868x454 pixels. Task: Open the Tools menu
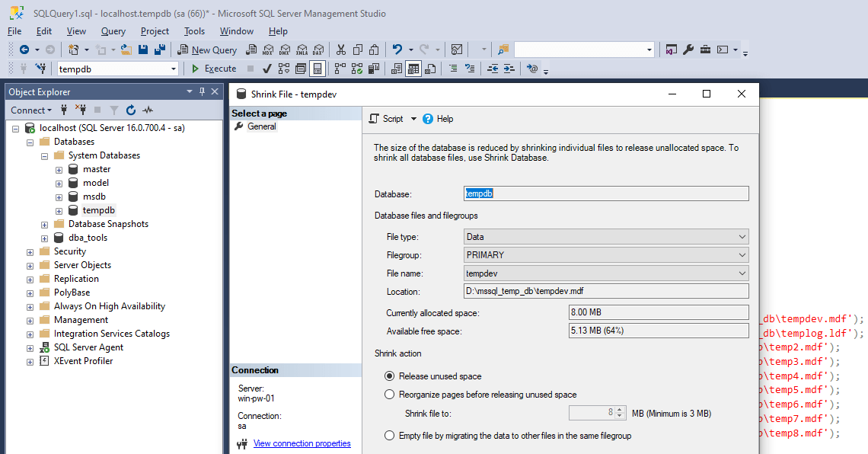click(x=194, y=31)
